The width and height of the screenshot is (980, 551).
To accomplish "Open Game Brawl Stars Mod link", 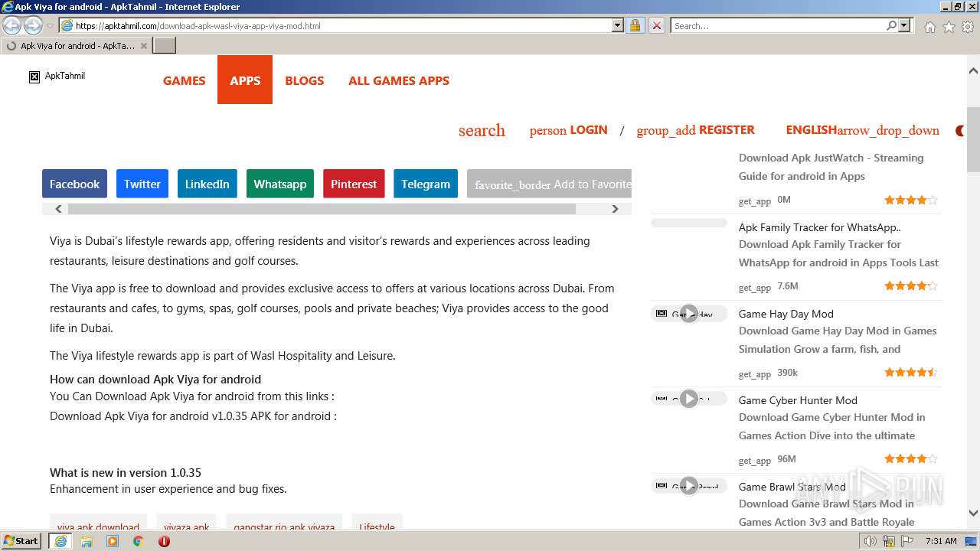I will [792, 487].
